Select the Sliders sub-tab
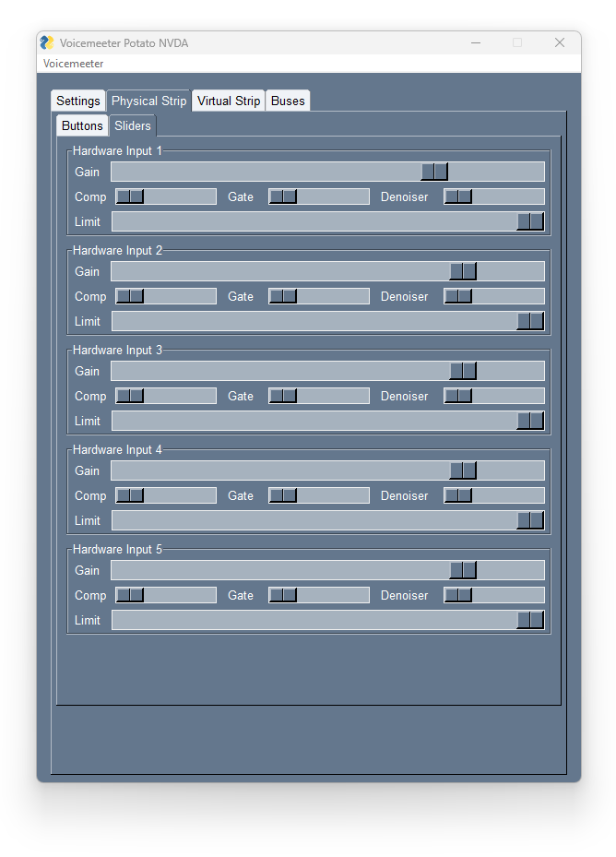 click(x=133, y=125)
